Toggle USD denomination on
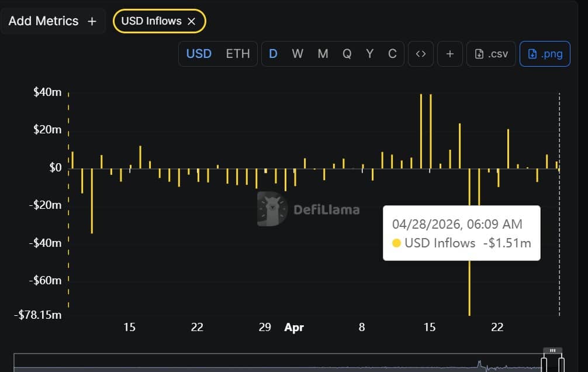588x372 pixels. click(198, 53)
